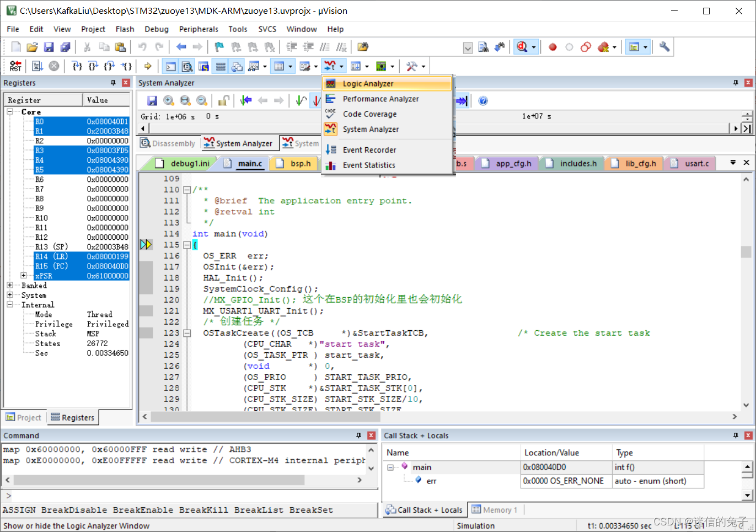This screenshot has width=756, height=532.
Task: Show the next statement with yellow arrow
Action: click(148, 67)
